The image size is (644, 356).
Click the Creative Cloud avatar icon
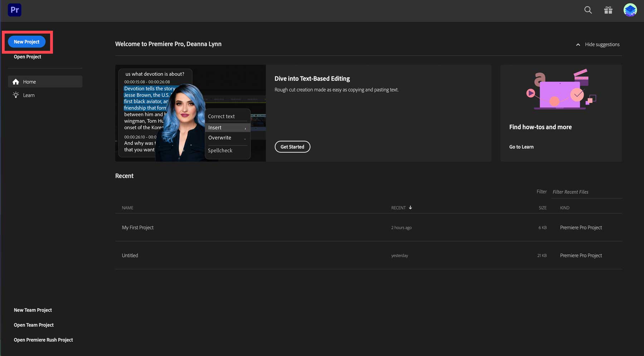coord(630,10)
